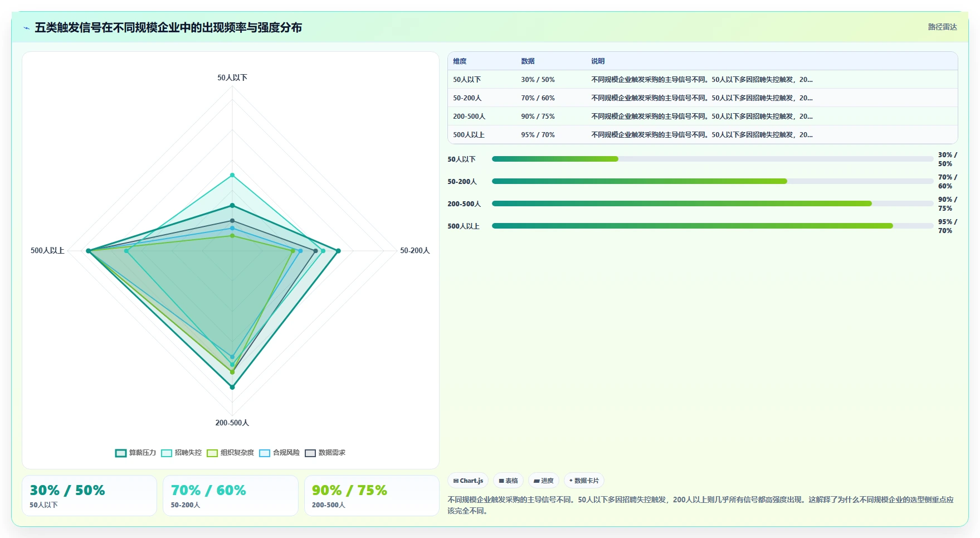
Task: Click the summary paragraph under the tag chips
Action: [700, 505]
